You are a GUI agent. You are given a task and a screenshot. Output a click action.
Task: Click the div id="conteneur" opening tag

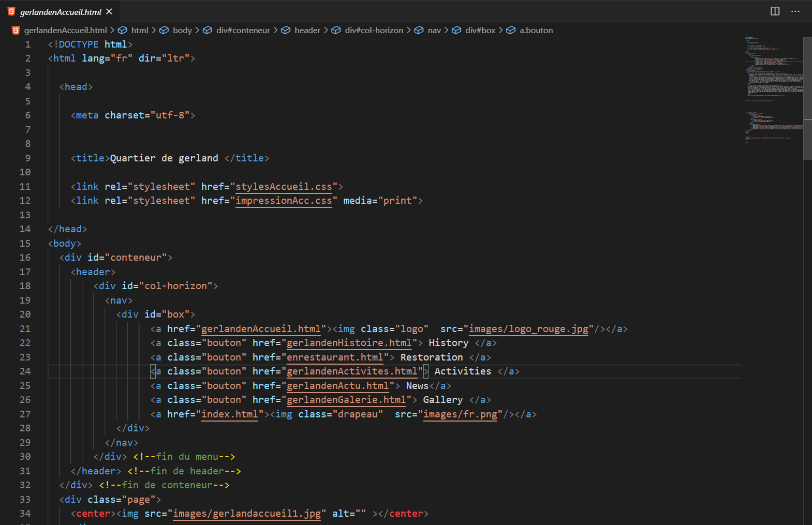[x=116, y=257]
